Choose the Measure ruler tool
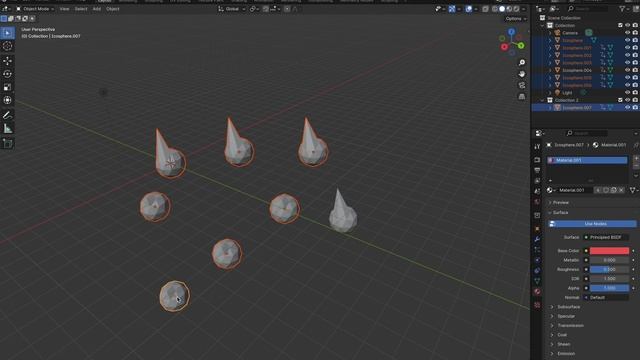The image size is (640, 360). tap(7, 129)
